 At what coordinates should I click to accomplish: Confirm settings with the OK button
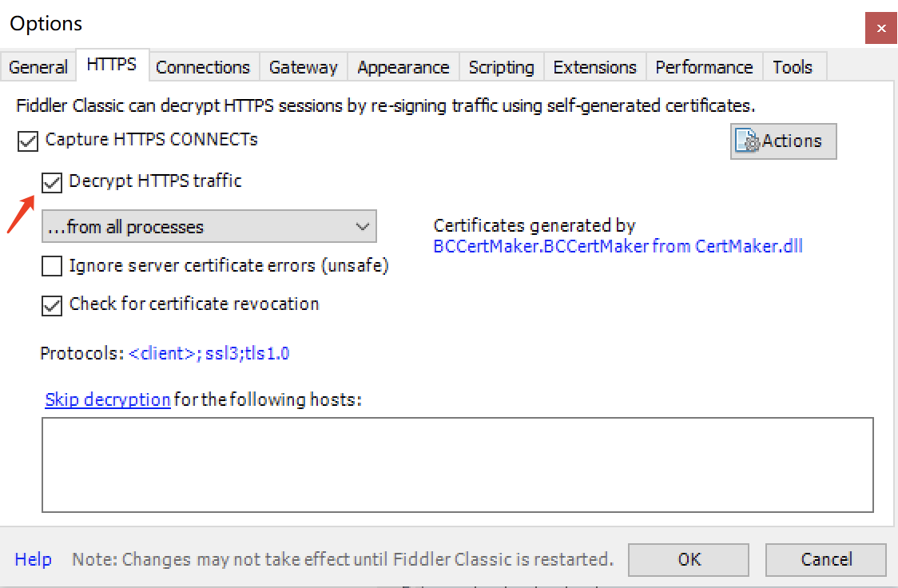689,559
